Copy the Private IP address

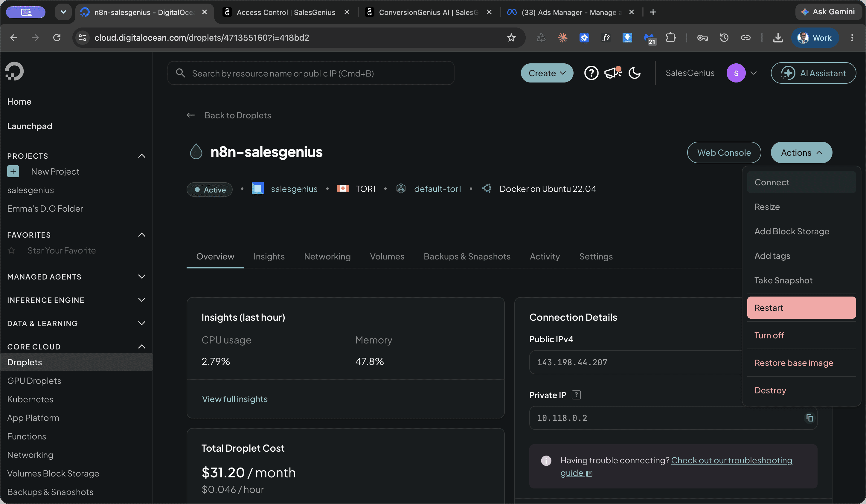810,418
